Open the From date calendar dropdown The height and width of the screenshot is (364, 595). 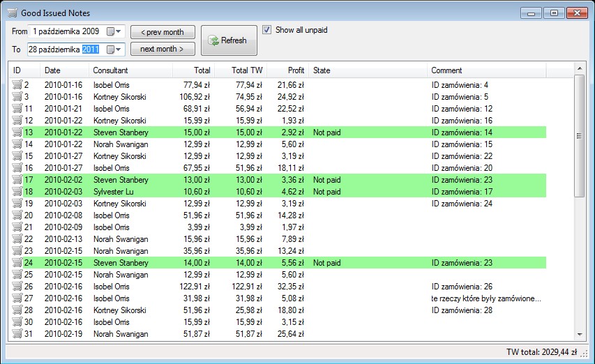[114, 31]
